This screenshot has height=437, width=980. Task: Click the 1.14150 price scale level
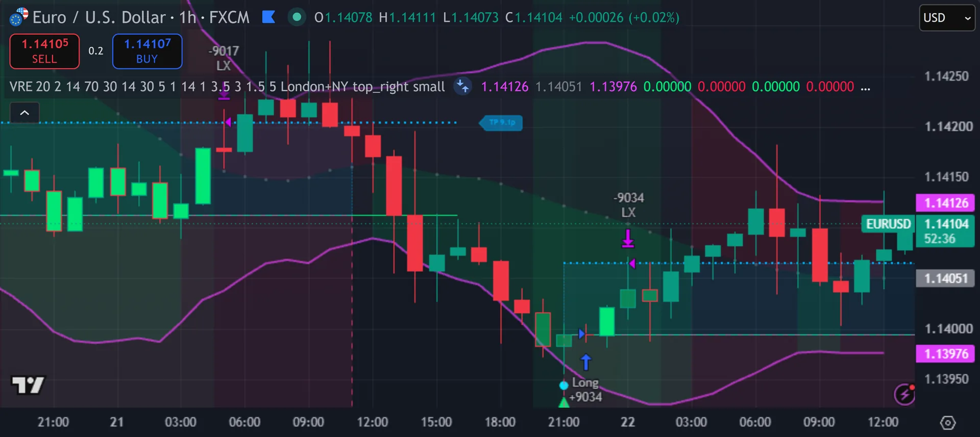click(946, 177)
